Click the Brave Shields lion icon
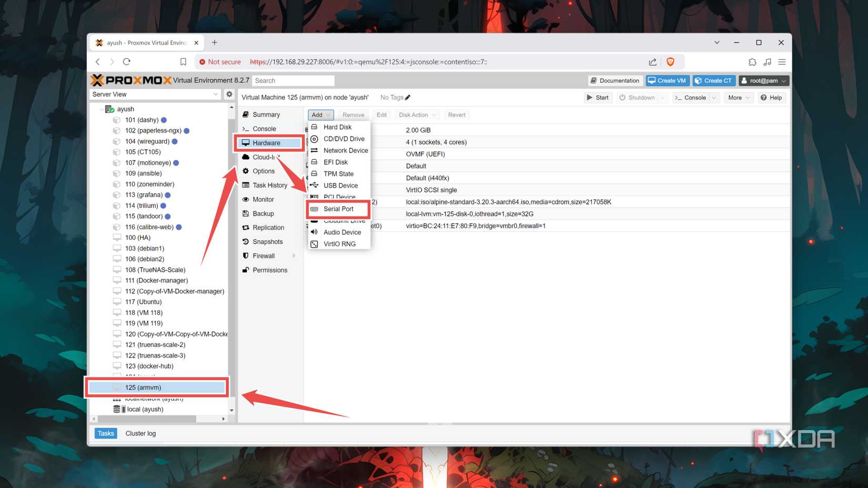Screen dimensions: 868x488 (670, 62)
